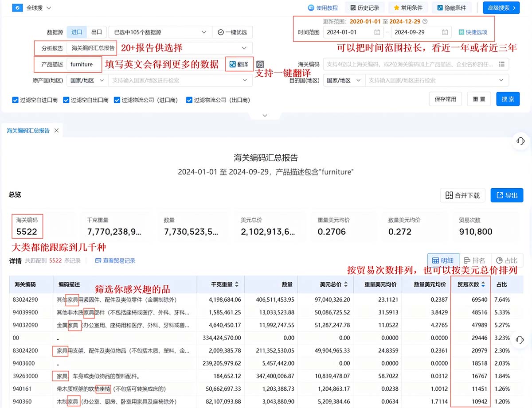532x408 pixels.
Task: Click 合并下载 merge download button
Action: coord(463,195)
